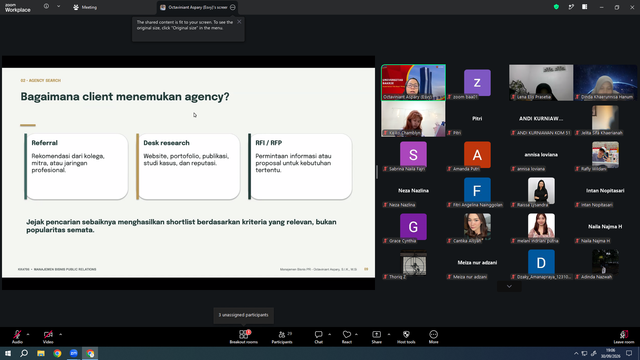This screenshot has width=640, height=360.
Task: Click the meeting info icon near Workplace logo
Action: (47, 7)
